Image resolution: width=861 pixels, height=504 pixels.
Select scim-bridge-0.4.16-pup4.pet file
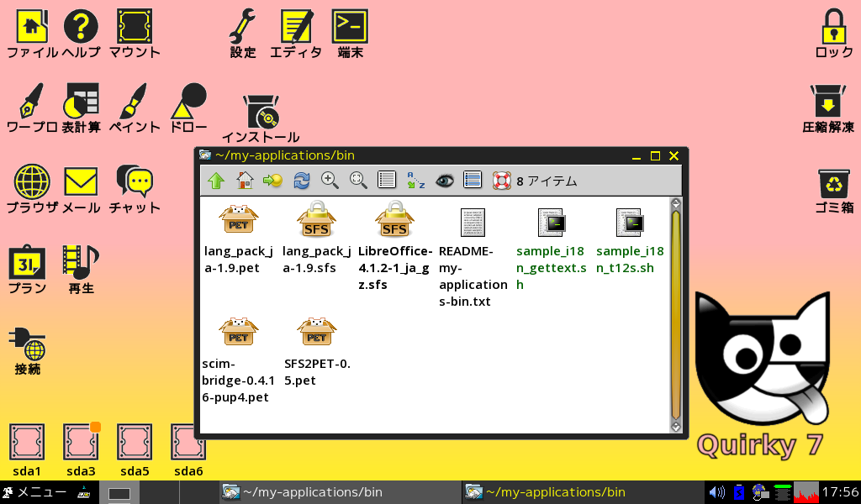[238, 360]
